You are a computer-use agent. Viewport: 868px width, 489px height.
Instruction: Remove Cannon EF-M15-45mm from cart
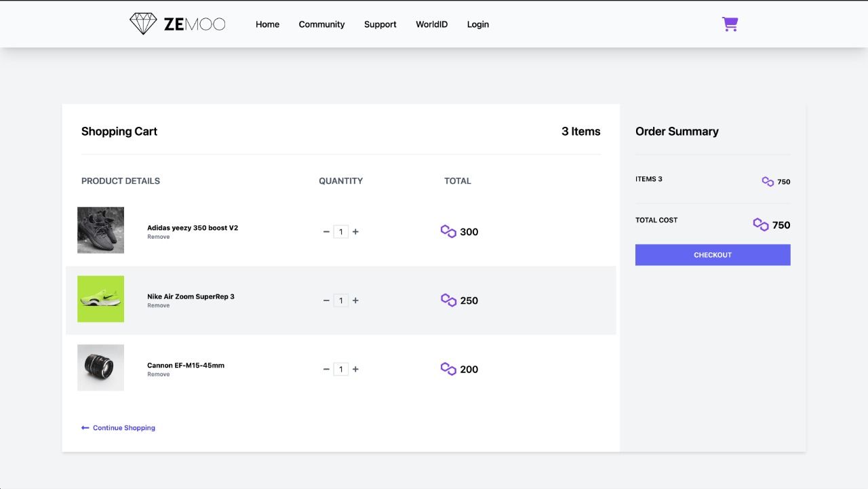click(158, 374)
